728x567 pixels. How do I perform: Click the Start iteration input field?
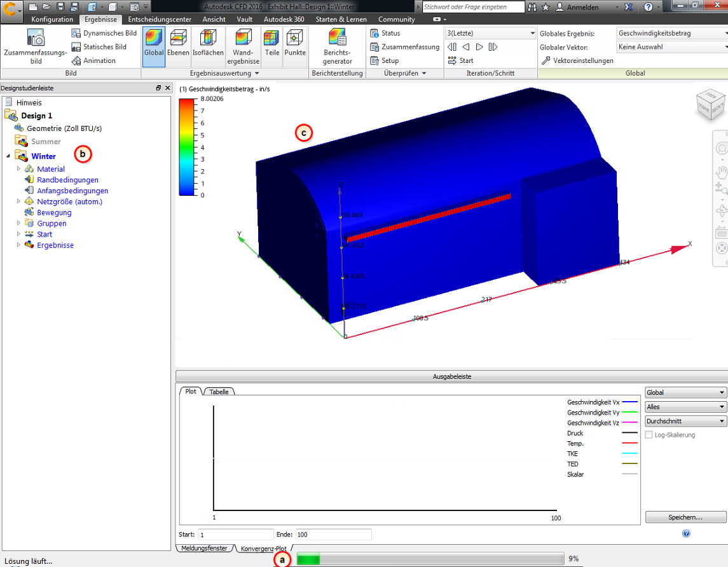pyautogui.click(x=236, y=535)
